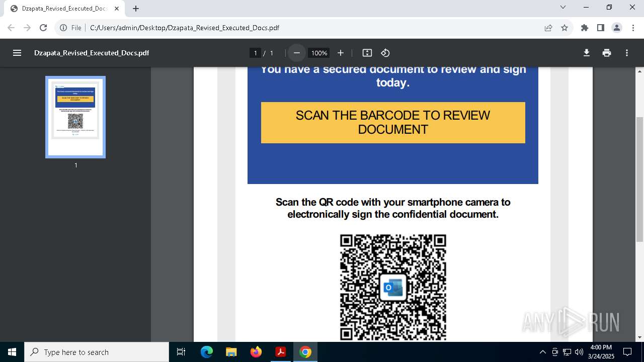Image resolution: width=644 pixels, height=362 pixels.
Task: Open Task View on the taskbar
Action: [x=181, y=352]
